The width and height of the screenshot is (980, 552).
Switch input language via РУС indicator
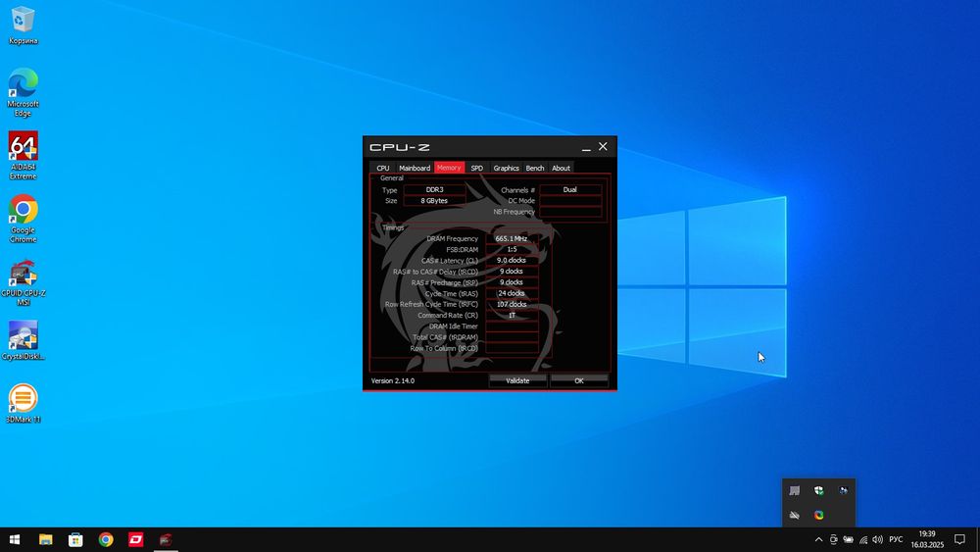click(x=896, y=539)
